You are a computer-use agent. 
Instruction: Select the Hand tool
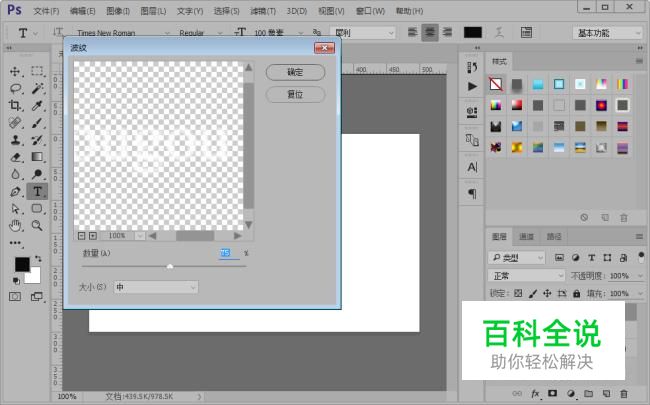point(15,226)
